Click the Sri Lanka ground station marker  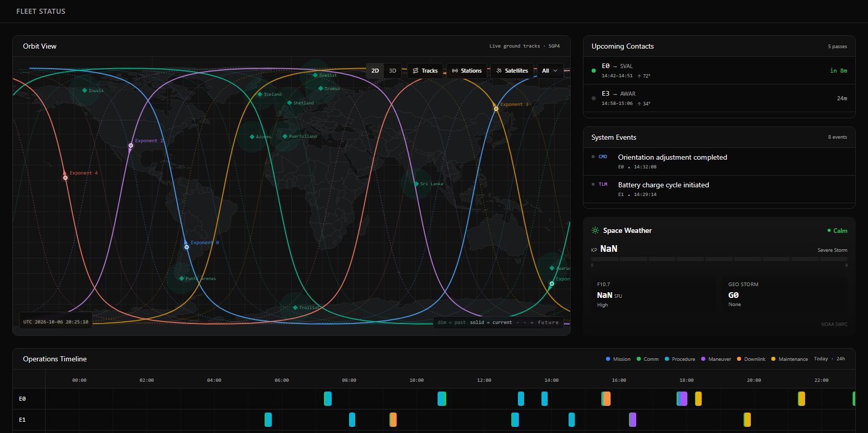coord(416,184)
